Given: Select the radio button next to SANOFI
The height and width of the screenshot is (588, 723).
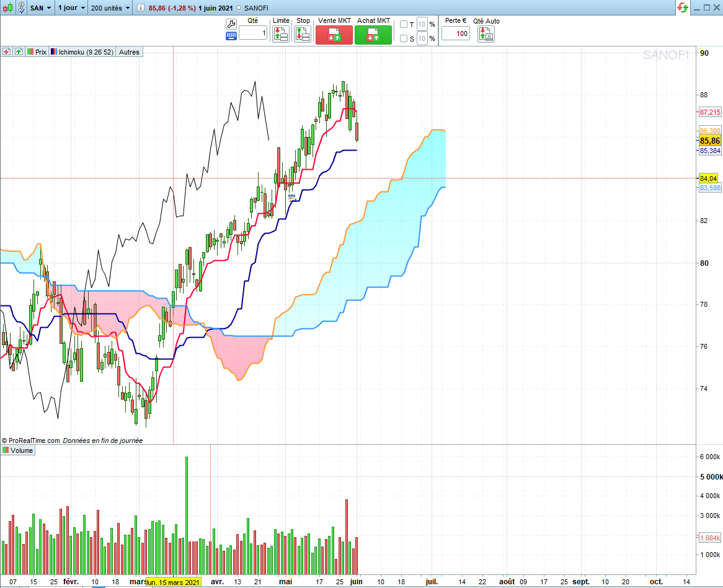Looking at the screenshot, I should pos(238,8).
